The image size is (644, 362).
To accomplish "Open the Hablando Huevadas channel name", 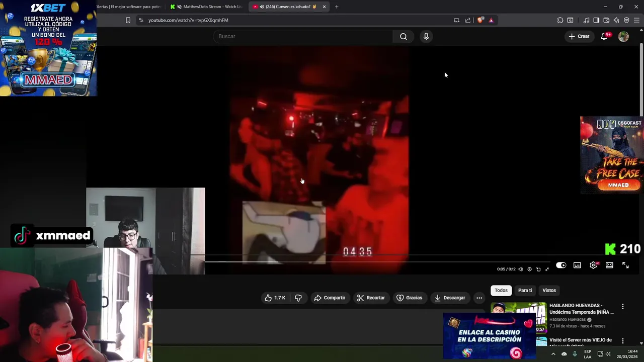I will [568, 319].
